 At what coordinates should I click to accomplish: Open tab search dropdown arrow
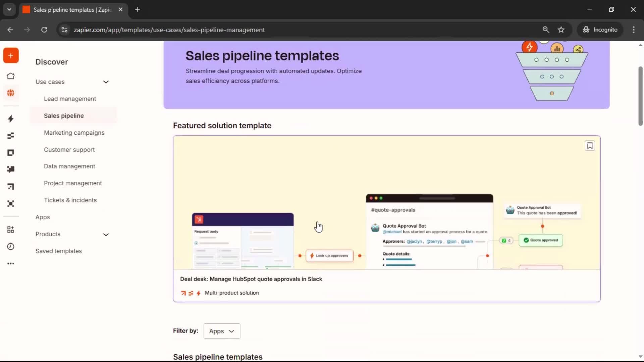pyautogui.click(x=9, y=10)
